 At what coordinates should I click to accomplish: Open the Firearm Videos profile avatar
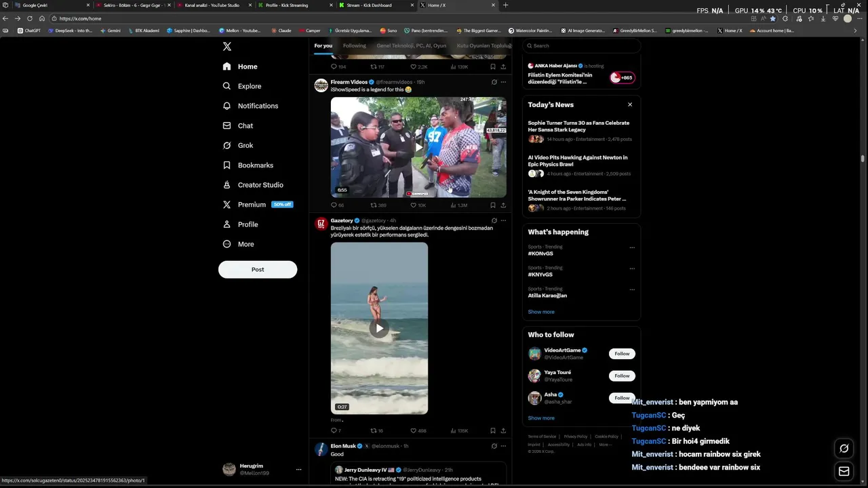321,85
